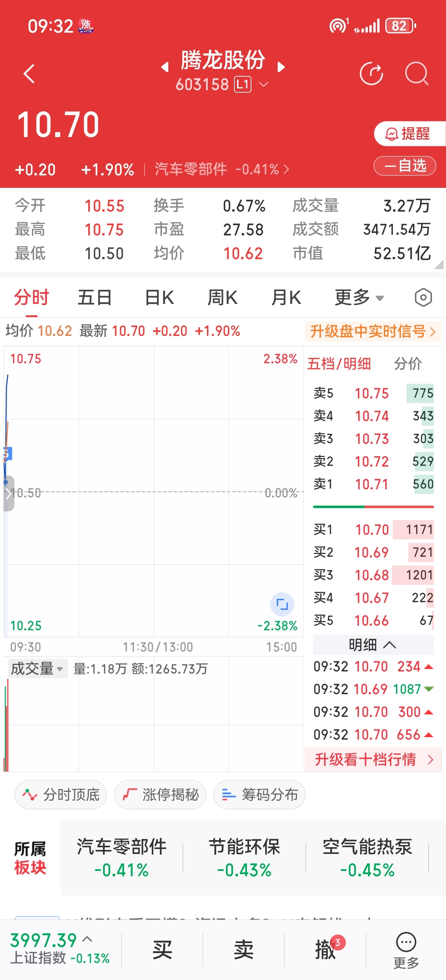The image size is (446, 980).
Task: Select 买3 price 10.68 row
Action: point(373,575)
